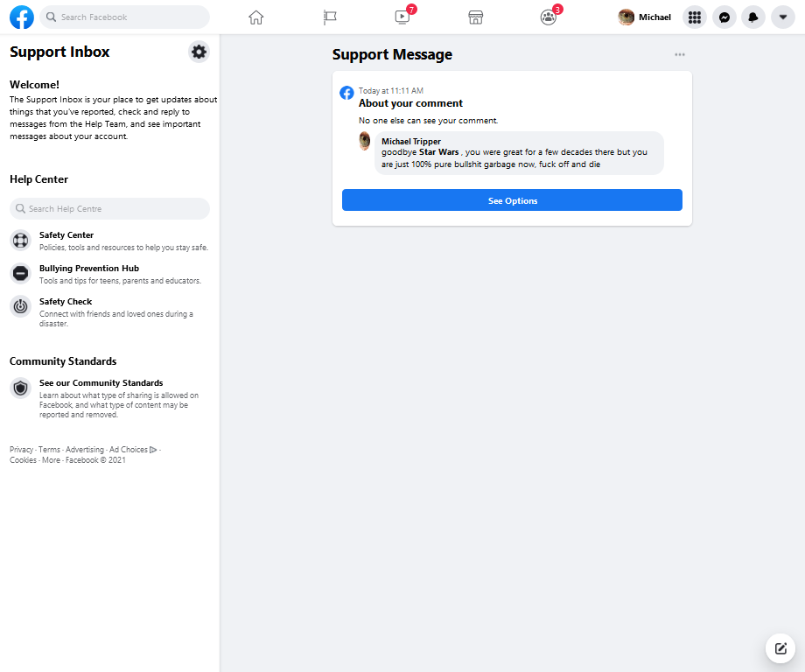Image resolution: width=805 pixels, height=672 pixels.
Task: Open Michael profile name link
Action: [x=654, y=17]
